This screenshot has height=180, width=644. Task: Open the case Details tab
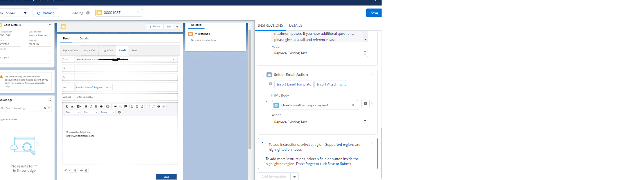click(x=84, y=39)
